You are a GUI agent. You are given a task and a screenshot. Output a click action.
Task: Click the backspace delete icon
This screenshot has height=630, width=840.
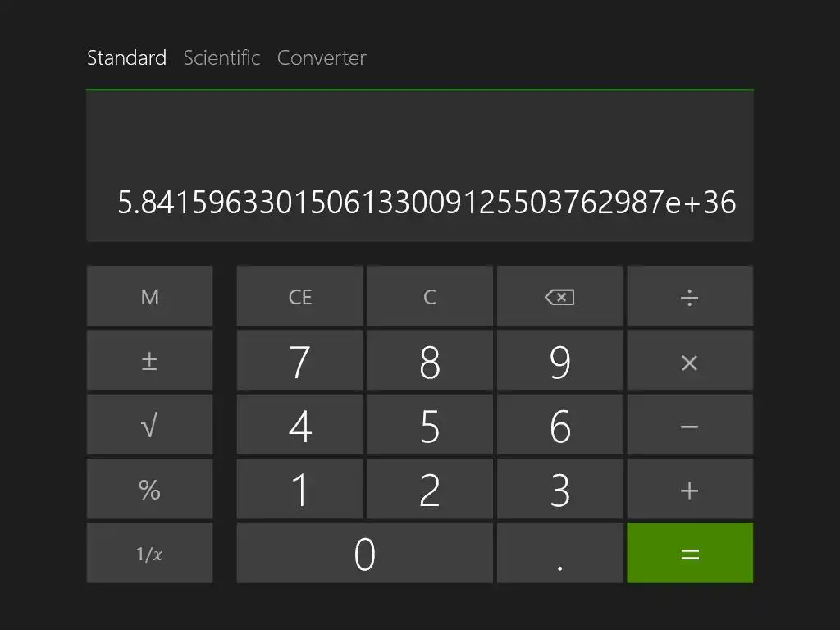tap(559, 296)
